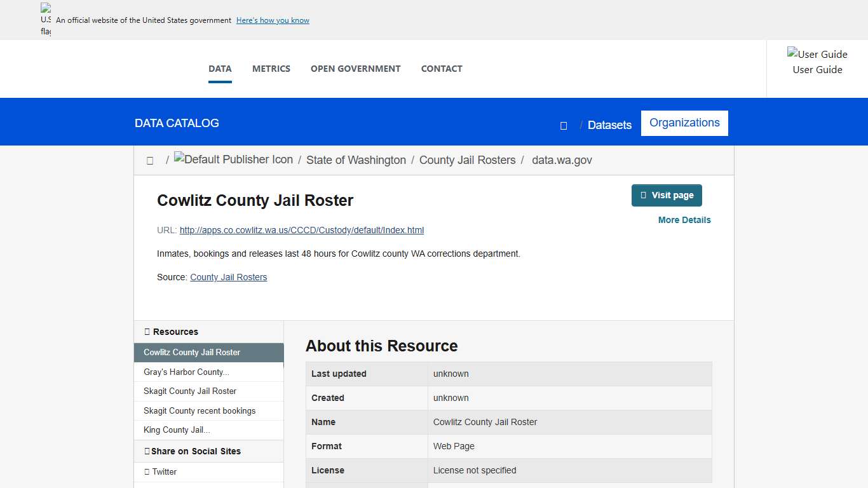Select the Datasets tab
The height and width of the screenshot is (488, 868).
(x=609, y=125)
